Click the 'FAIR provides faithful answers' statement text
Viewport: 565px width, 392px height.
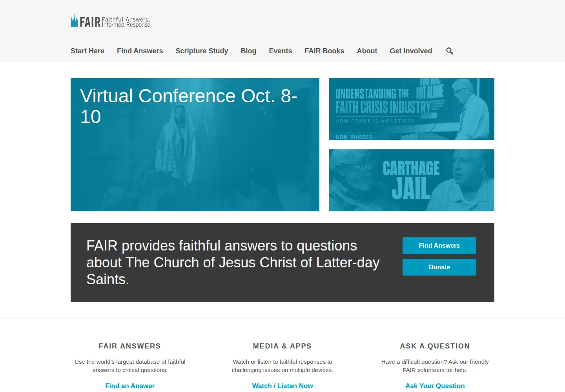point(233,263)
